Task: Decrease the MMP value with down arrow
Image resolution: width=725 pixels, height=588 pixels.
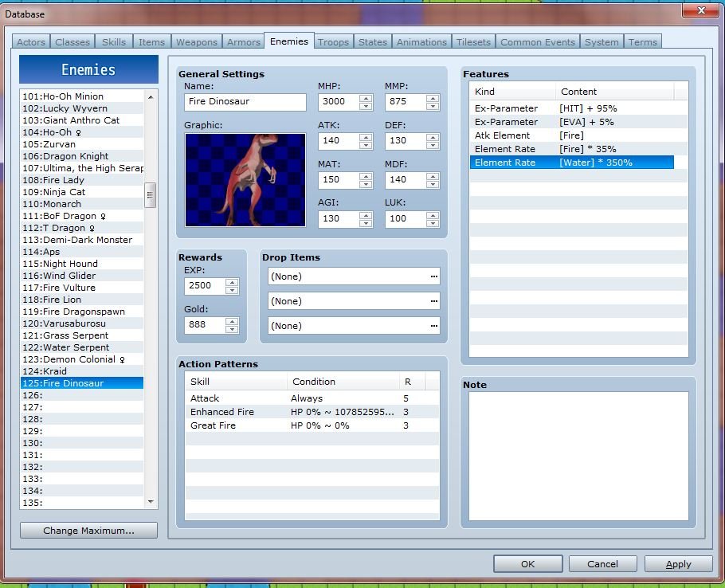Action: click(x=433, y=106)
